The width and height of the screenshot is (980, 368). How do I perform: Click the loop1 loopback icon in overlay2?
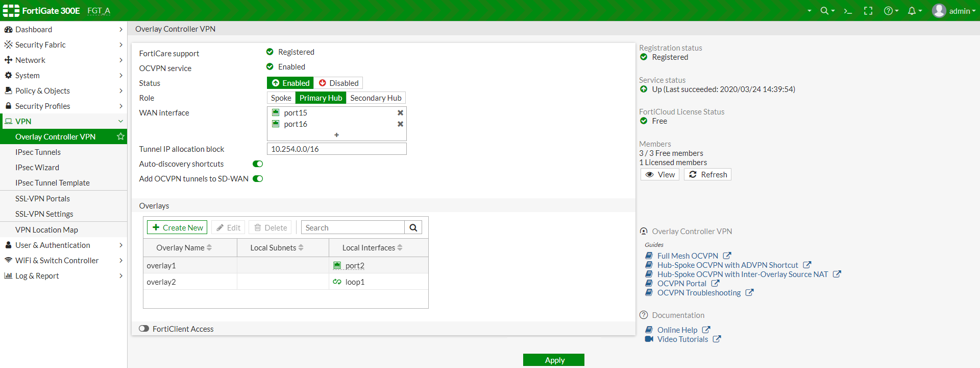pyautogui.click(x=337, y=282)
